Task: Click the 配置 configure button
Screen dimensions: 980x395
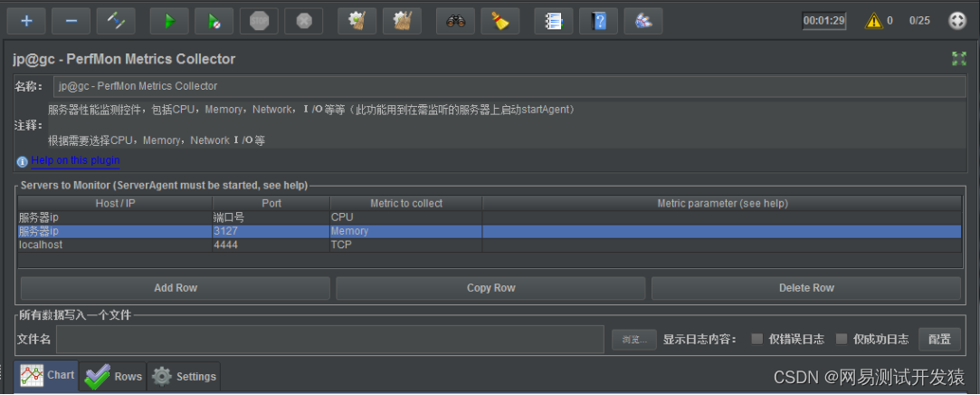Action: pos(939,340)
